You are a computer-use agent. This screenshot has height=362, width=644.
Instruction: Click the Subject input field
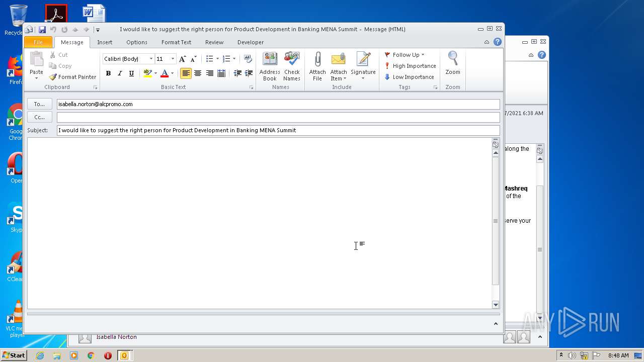click(278, 130)
